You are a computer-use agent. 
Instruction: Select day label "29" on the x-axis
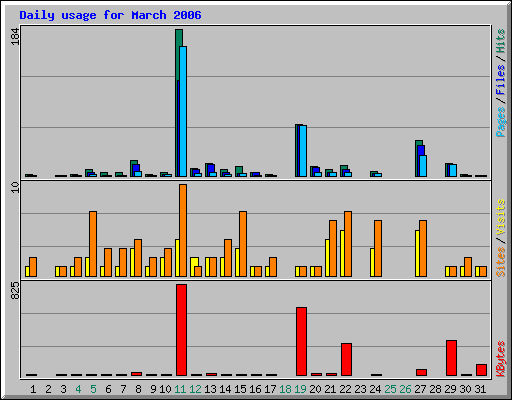point(450,389)
